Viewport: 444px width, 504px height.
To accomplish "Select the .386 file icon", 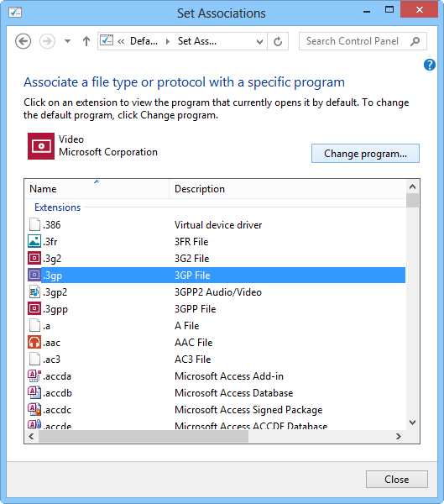I will pos(34,224).
